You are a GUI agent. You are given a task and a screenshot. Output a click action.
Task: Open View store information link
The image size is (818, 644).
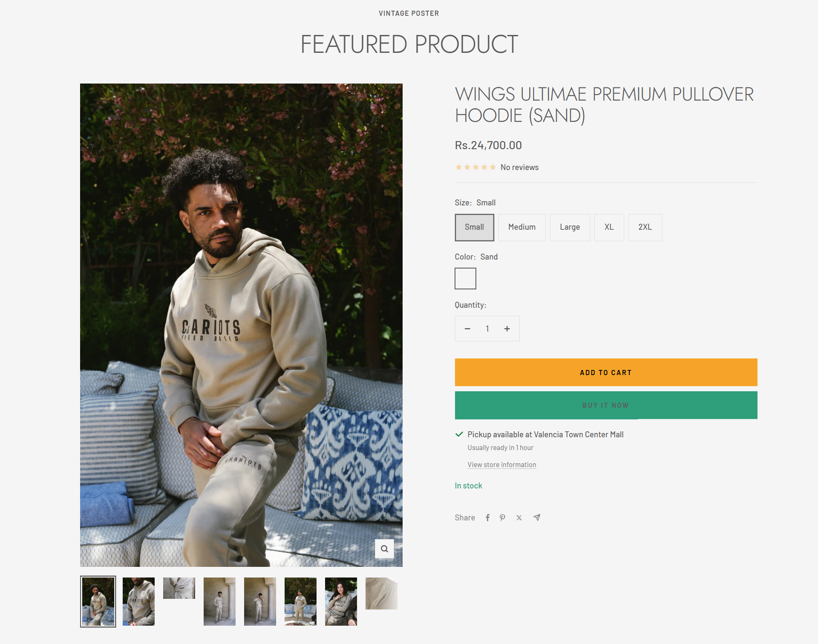coord(501,465)
